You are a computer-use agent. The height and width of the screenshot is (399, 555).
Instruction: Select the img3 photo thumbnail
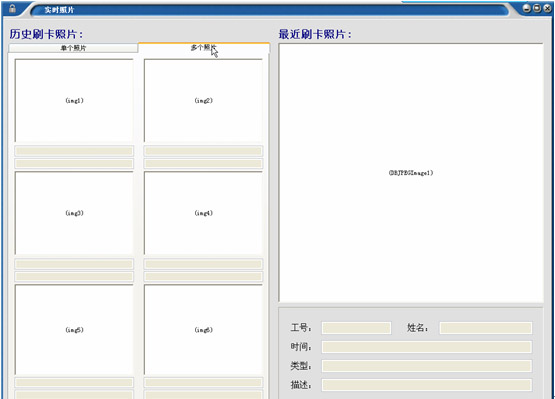74,213
